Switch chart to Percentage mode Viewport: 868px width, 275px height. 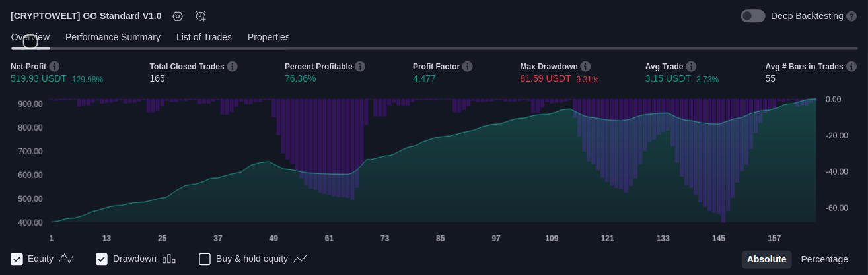[x=824, y=259]
